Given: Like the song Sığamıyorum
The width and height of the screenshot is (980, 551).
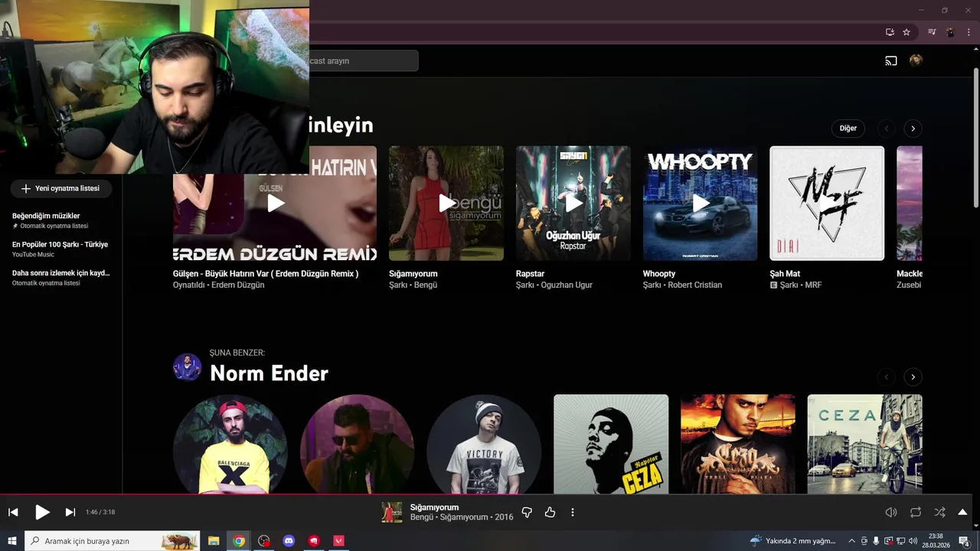Looking at the screenshot, I should (550, 512).
